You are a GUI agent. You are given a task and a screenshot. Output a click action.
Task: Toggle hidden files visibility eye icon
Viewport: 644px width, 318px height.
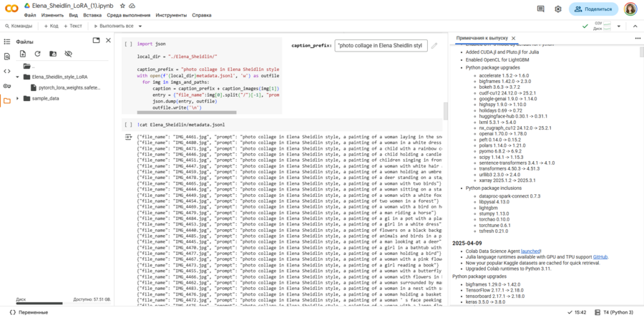click(69, 54)
